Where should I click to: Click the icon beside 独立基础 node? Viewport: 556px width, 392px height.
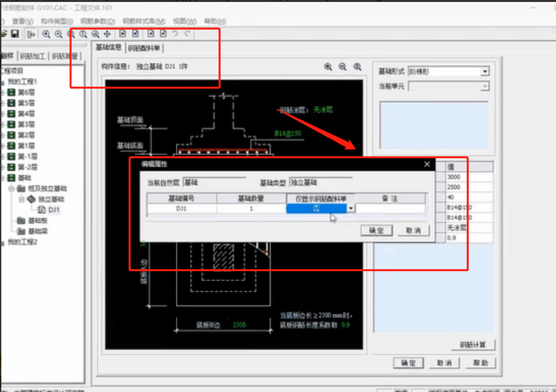point(32,199)
